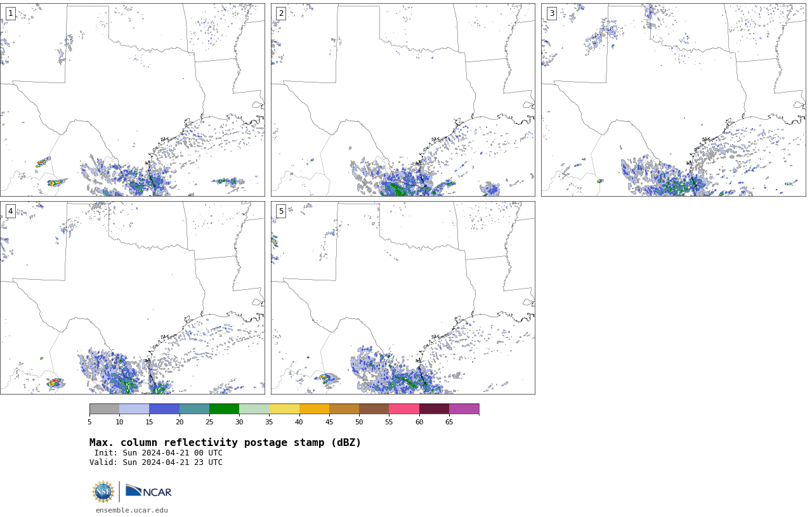
Task: Click the purple 65+ dBZ swatch
Action: pos(464,409)
